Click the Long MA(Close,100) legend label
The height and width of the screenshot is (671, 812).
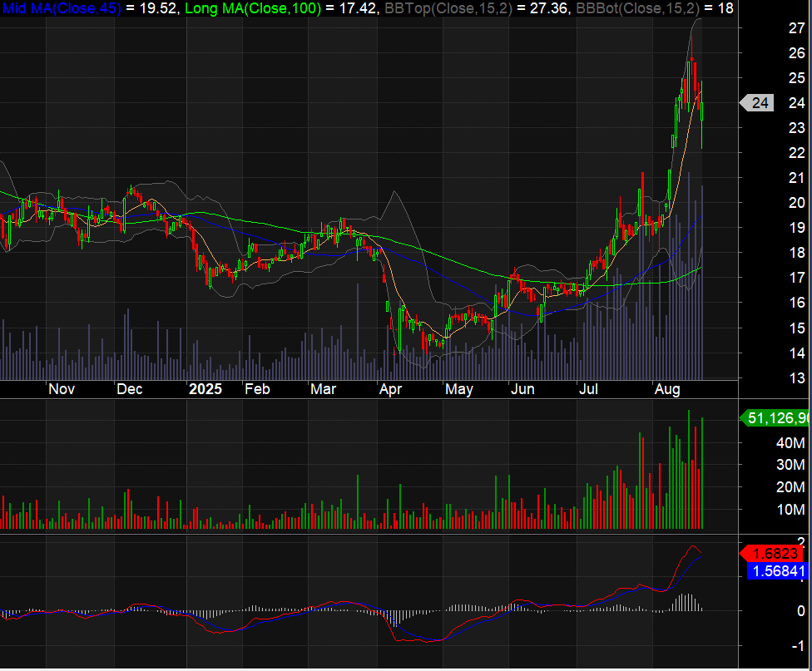pos(255,8)
